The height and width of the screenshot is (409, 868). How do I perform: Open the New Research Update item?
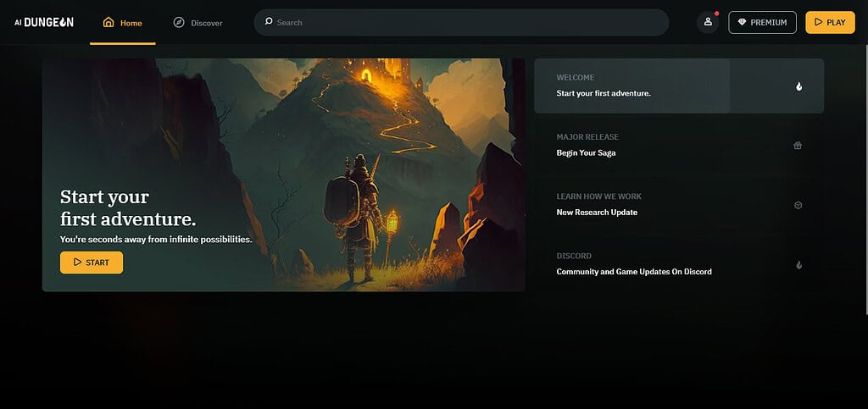(x=679, y=205)
